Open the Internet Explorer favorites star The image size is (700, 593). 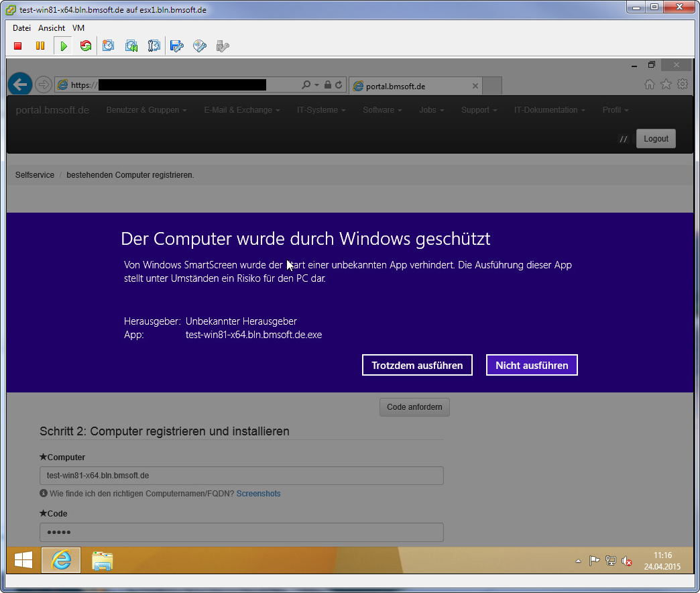click(666, 84)
